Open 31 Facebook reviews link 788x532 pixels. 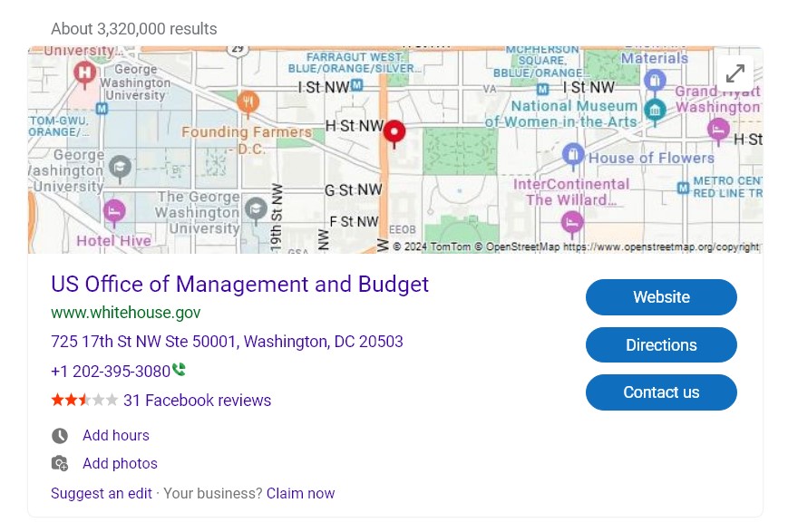point(197,401)
